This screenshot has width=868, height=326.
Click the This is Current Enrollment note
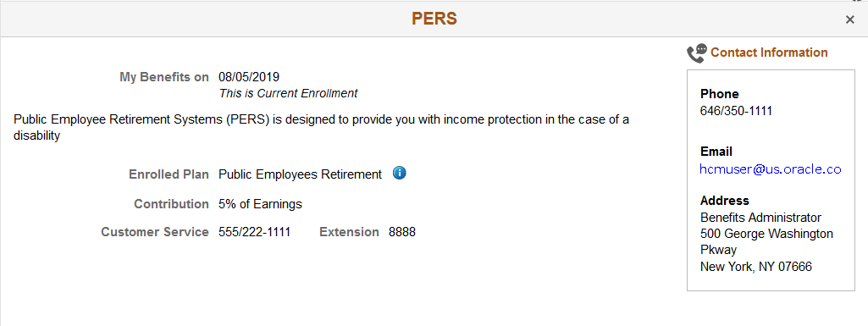pyautogui.click(x=289, y=93)
